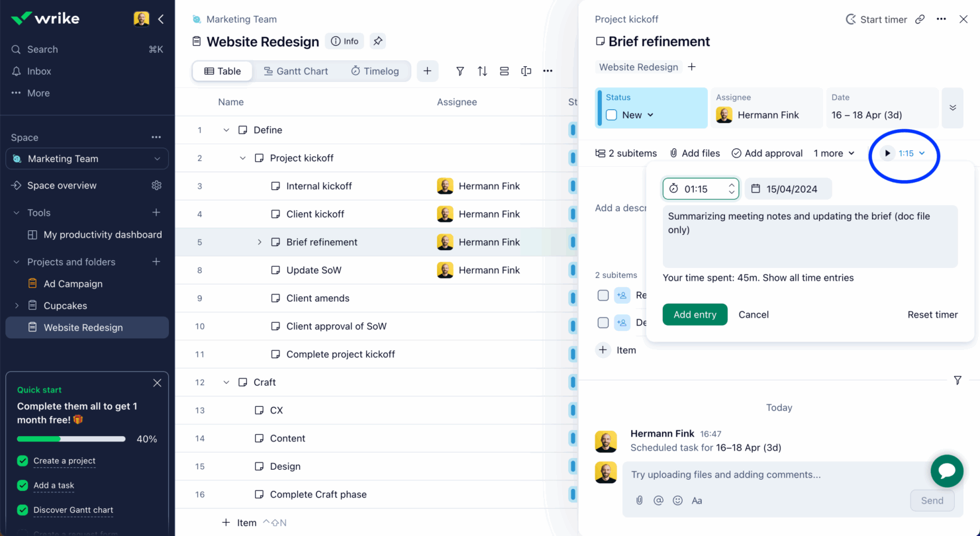
Task: Pin the Website Redesign project
Action: [x=377, y=41]
